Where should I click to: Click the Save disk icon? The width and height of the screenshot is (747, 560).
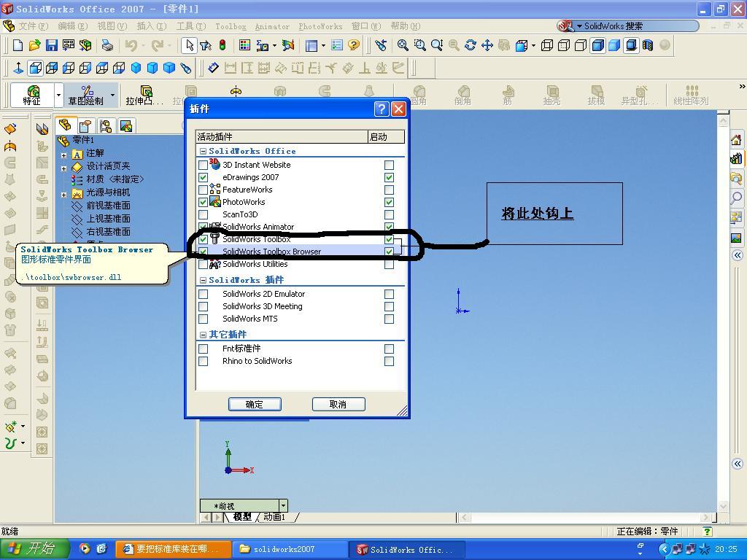tap(52, 45)
